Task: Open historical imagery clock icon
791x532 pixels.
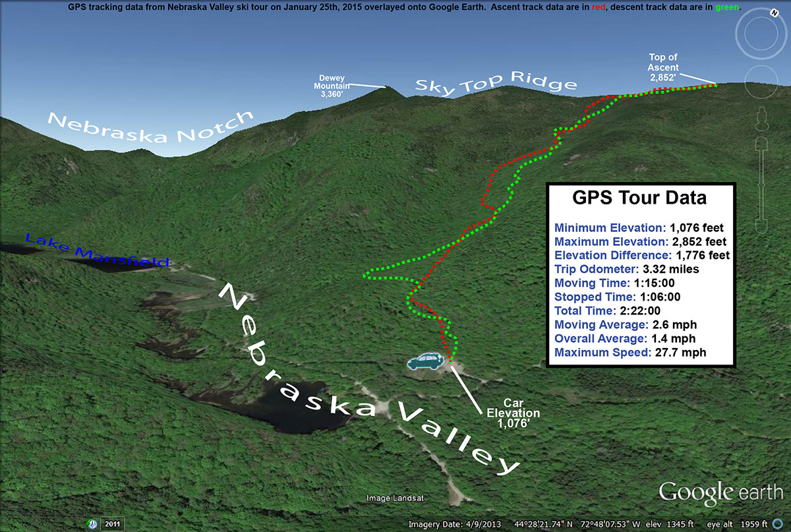Action: click(x=91, y=524)
